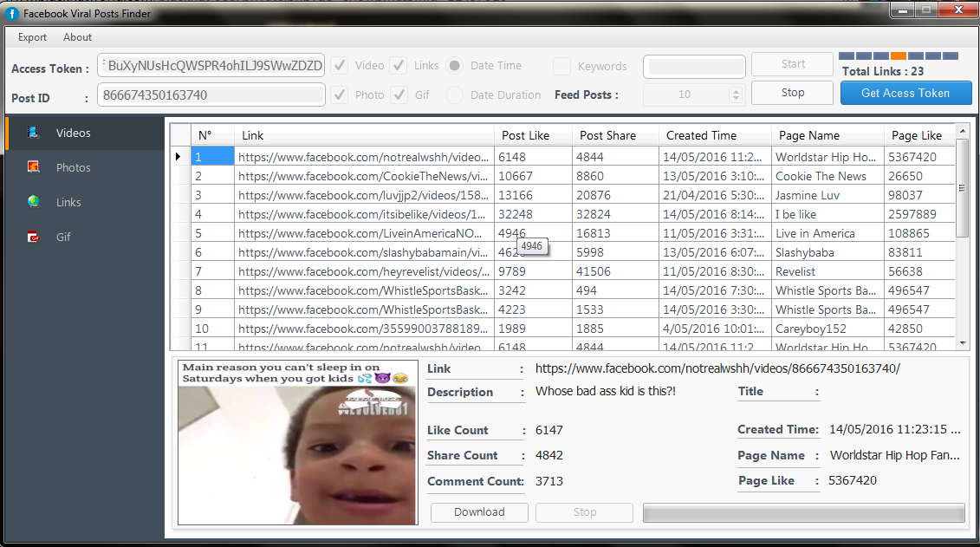The image size is (980, 547).
Task: Sort by the Page Name column header
Action: tap(827, 135)
